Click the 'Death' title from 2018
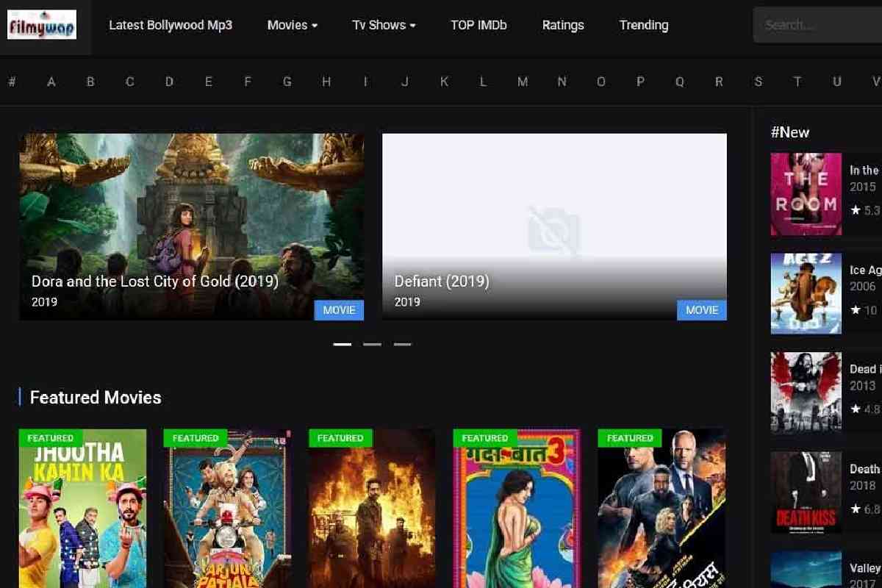This screenshot has width=882, height=588. 865,468
